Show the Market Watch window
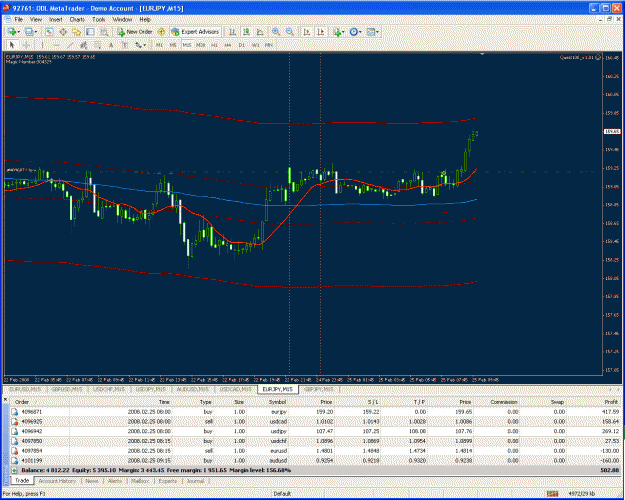This screenshot has width=625, height=500. coord(49,32)
